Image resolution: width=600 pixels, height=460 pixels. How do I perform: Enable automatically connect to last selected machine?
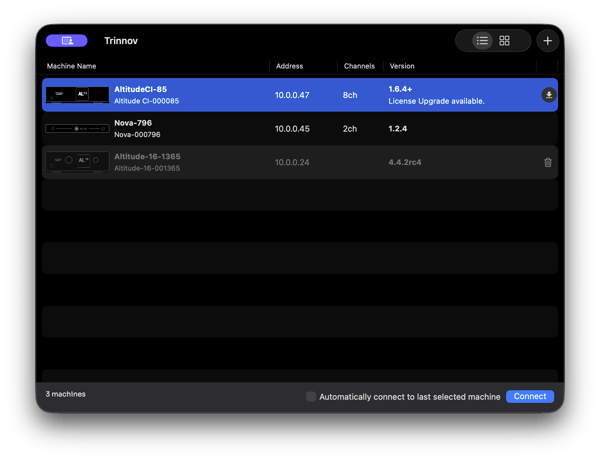pos(311,397)
